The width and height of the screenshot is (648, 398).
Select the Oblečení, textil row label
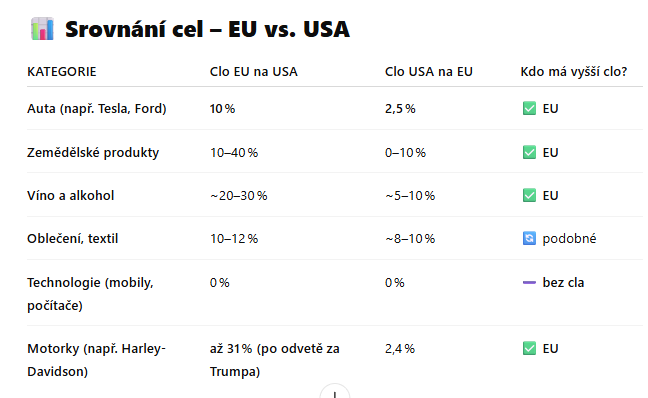[x=73, y=238]
